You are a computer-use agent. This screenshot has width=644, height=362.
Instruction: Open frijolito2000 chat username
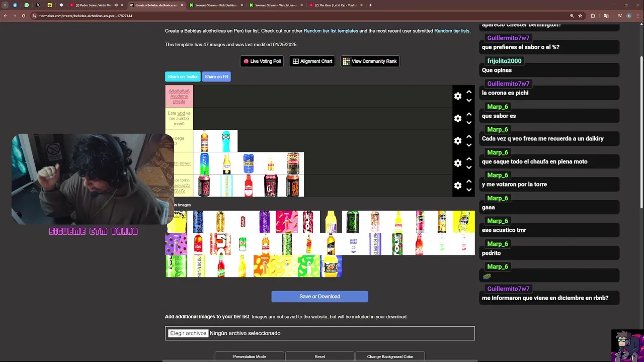click(504, 61)
